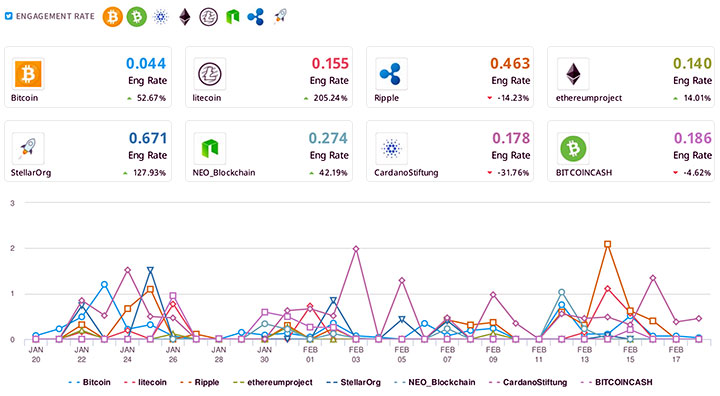The image size is (720, 396).
Task: Toggle Ripple series in chart legend
Action: [x=200, y=382]
